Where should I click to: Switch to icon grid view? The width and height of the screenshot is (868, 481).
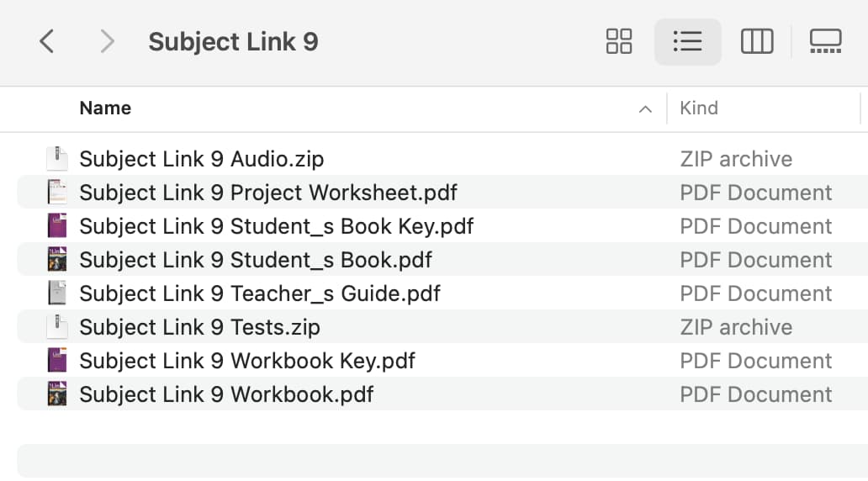click(x=619, y=41)
